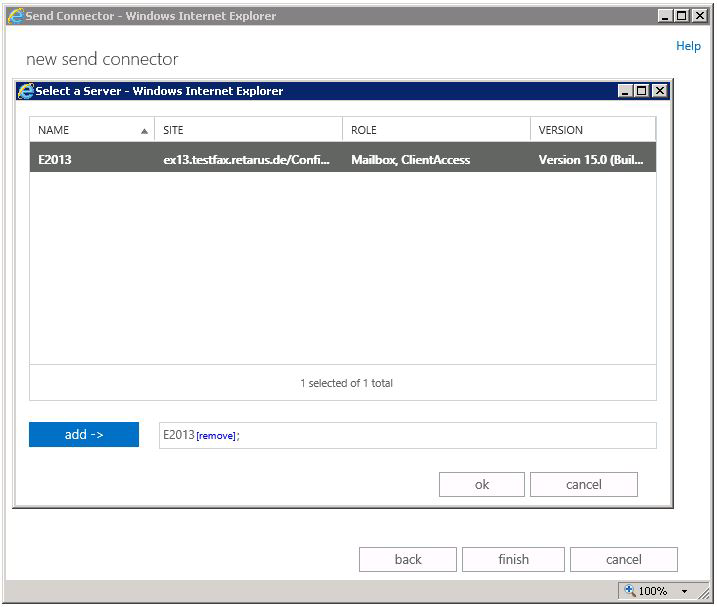The image size is (717, 607).
Task: Open the zoom level dropdown arrow
Action: (685, 591)
